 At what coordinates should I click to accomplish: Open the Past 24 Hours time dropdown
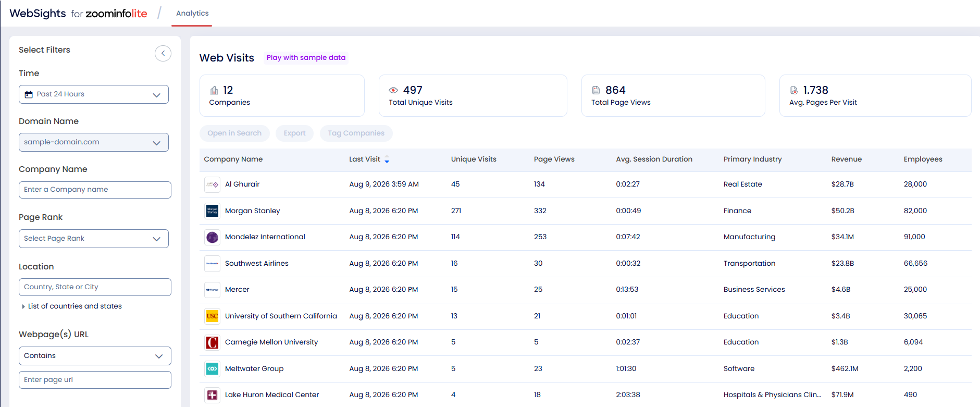point(94,94)
